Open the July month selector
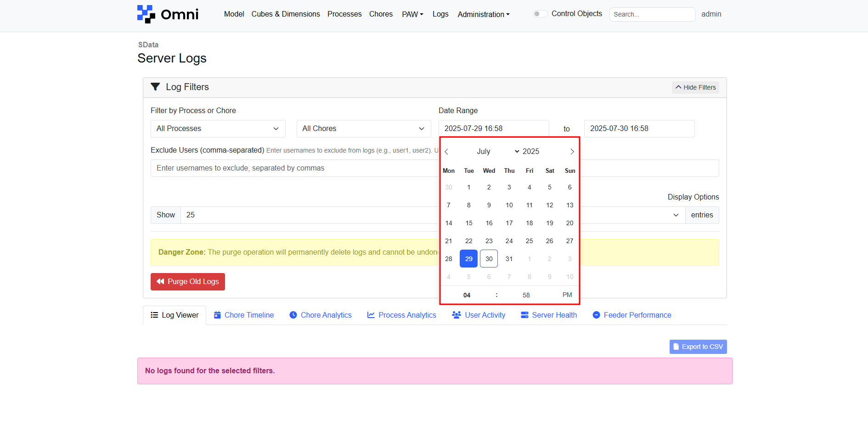868x433 pixels. 498,151
